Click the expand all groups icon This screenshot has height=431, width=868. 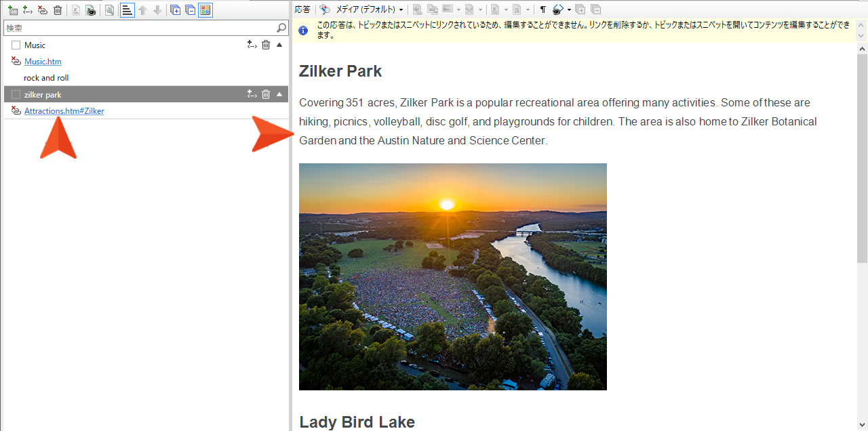pyautogui.click(x=175, y=10)
